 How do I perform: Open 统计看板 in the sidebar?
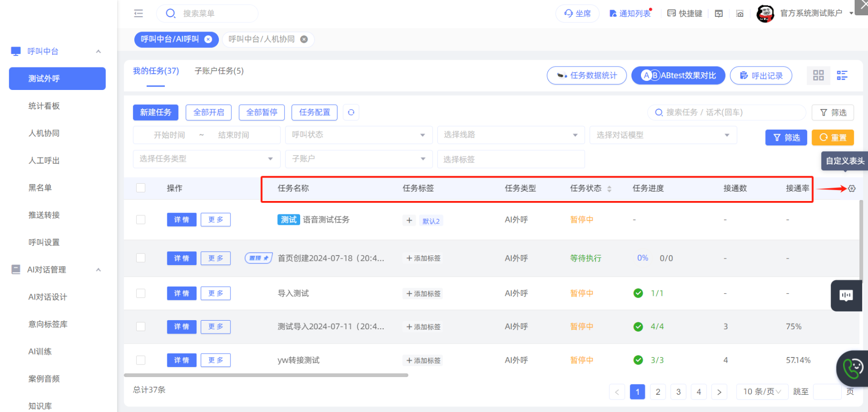pos(44,106)
